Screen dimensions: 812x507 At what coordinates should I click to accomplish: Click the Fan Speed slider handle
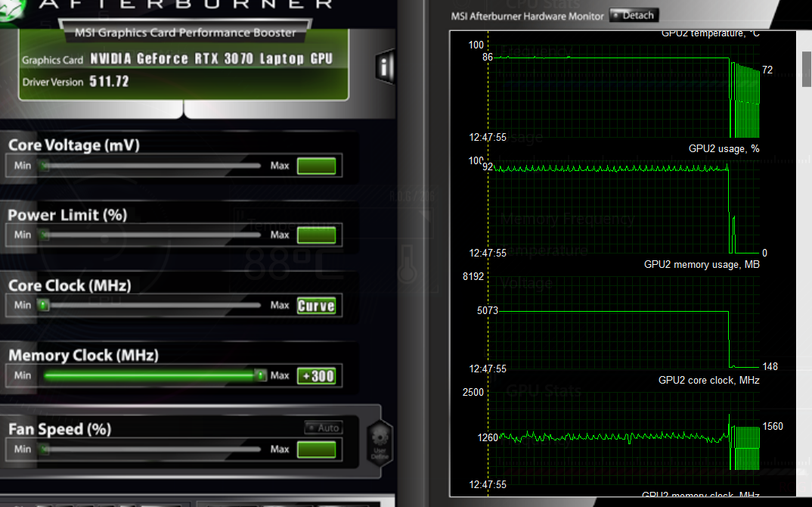(45, 449)
